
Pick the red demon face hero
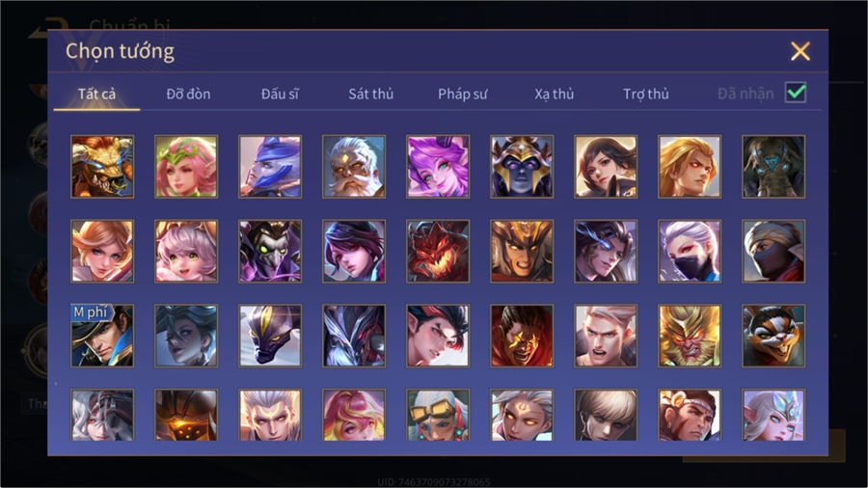(438, 251)
